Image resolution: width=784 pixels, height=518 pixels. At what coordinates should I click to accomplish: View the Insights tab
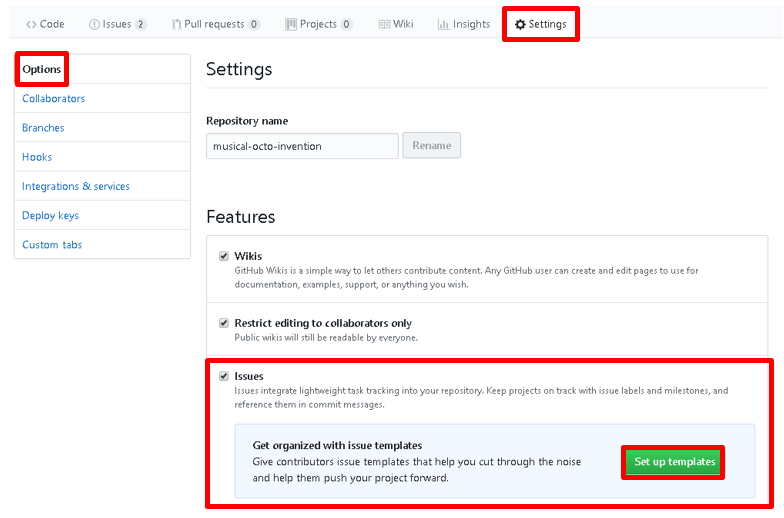click(x=464, y=24)
